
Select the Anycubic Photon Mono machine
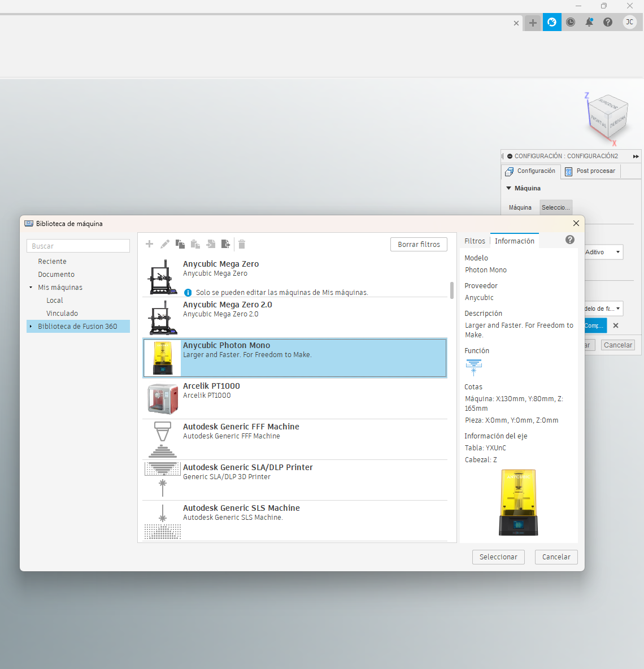[295, 358]
